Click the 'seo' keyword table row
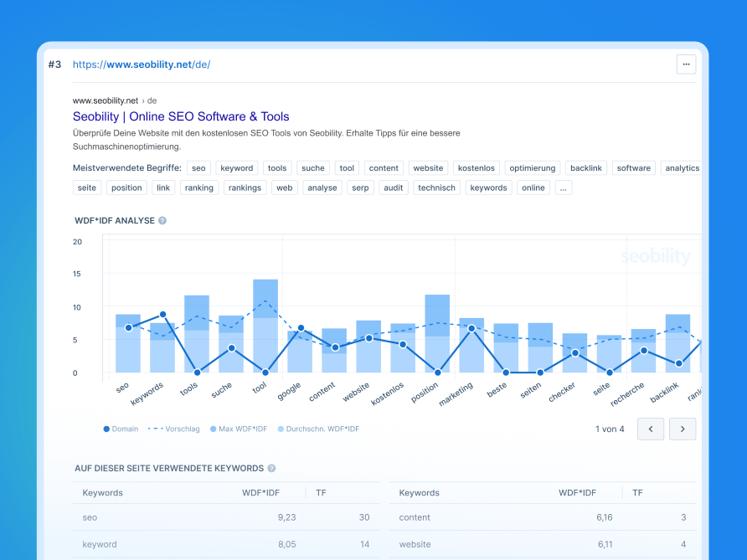The image size is (747, 560). tap(226, 517)
